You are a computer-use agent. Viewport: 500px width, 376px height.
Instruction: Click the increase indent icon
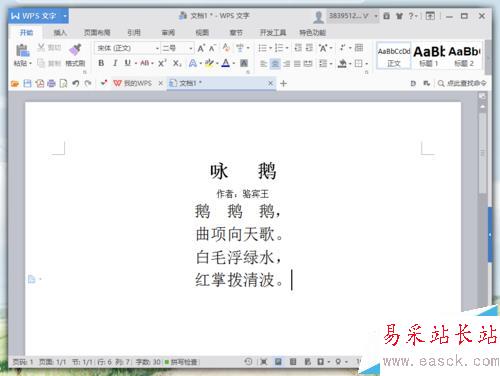click(x=309, y=48)
